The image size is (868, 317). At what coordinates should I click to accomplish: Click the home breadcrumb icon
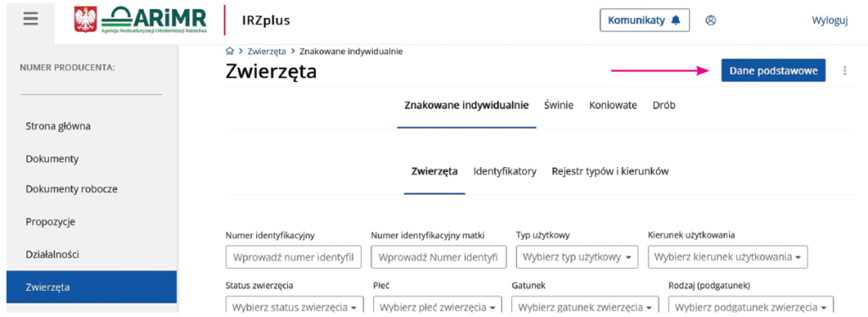click(230, 52)
